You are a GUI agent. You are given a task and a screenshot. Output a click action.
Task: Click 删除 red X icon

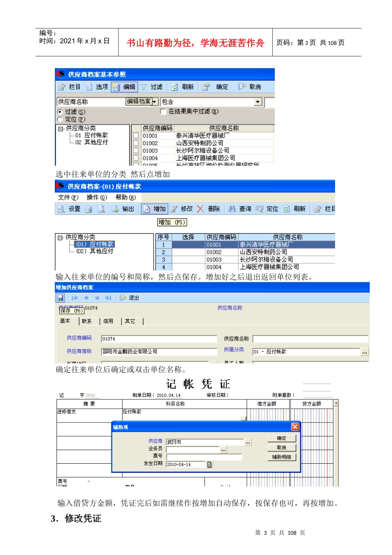point(201,209)
